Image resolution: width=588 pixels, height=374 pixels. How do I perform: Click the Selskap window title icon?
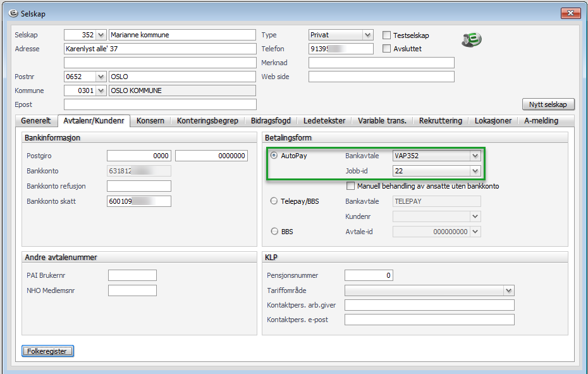(x=13, y=13)
